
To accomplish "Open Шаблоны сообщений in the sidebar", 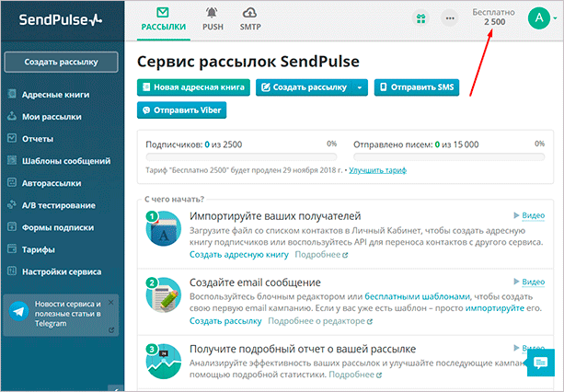I will [66, 161].
